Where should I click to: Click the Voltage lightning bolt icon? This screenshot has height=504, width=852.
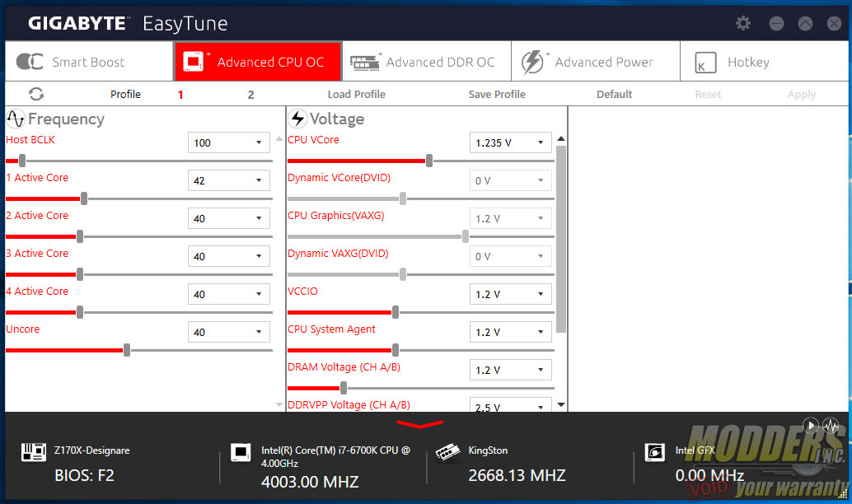(297, 119)
